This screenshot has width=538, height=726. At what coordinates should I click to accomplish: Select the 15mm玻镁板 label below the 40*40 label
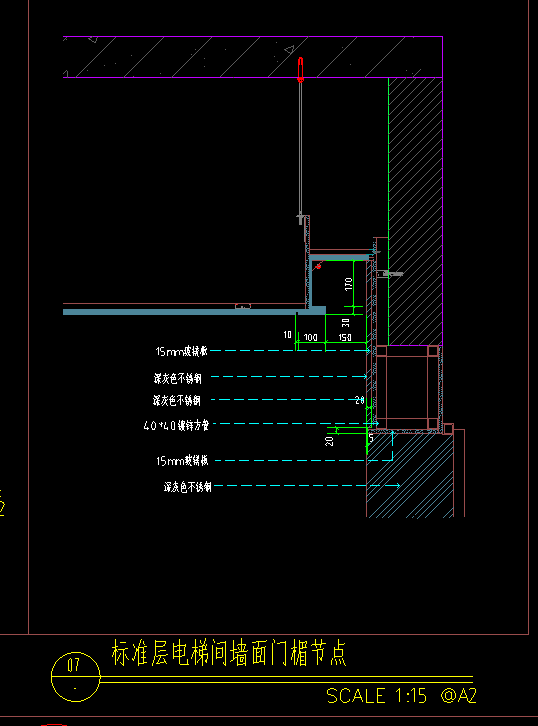[182, 461]
